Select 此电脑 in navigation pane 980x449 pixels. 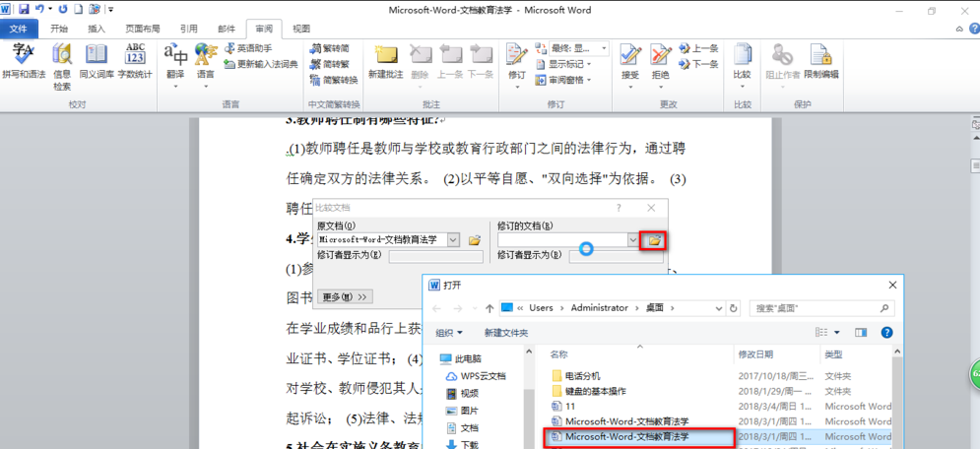tap(461, 359)
